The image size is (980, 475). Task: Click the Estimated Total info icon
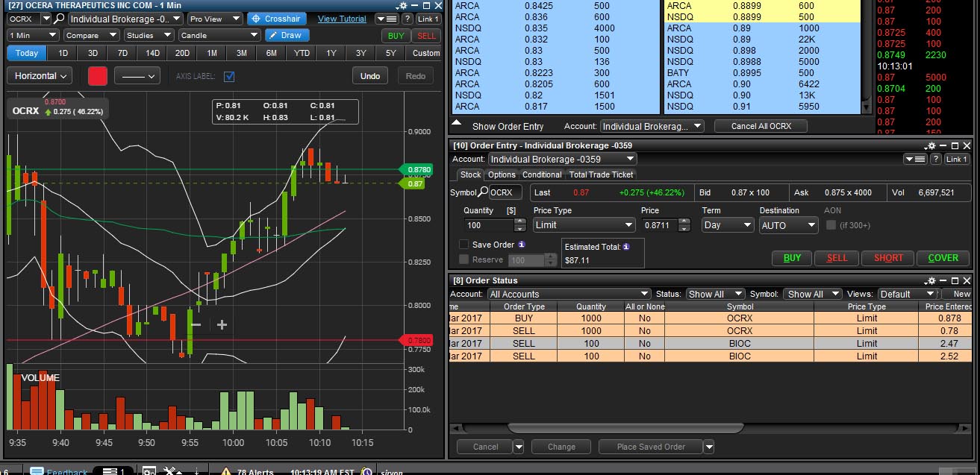[625, 247]
